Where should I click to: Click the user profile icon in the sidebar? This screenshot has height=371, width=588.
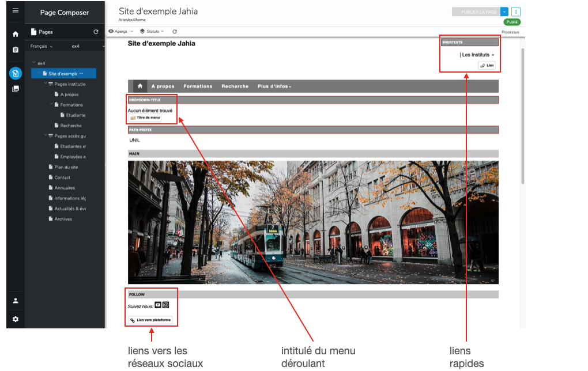click(16, 301)
